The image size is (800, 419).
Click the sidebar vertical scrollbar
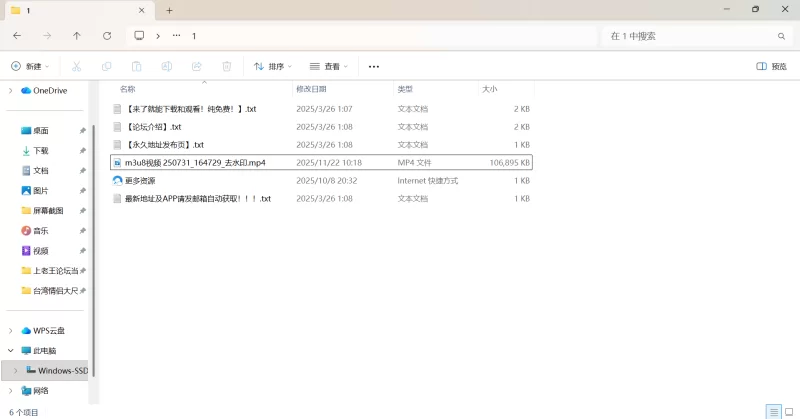coord(92,240)
